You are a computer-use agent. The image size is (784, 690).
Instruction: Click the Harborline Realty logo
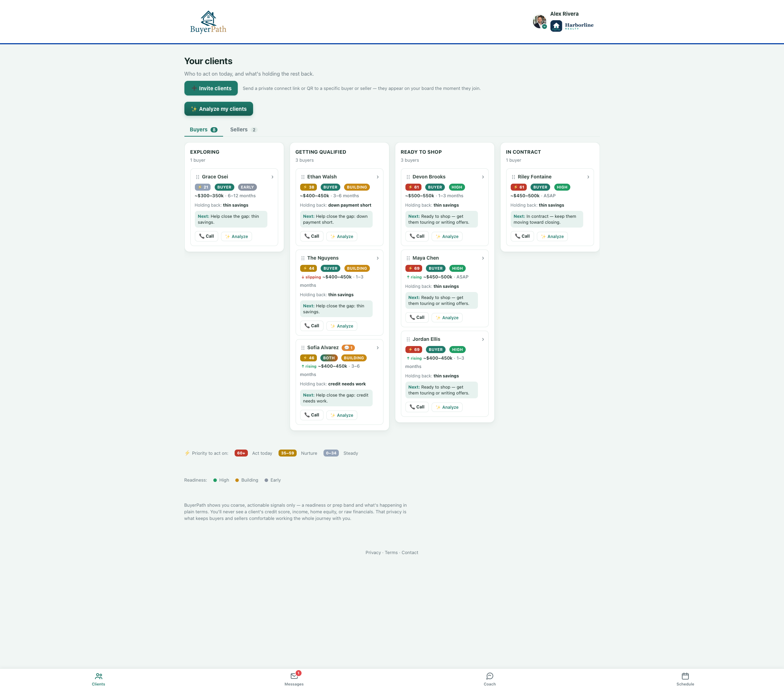click(572, 26)
